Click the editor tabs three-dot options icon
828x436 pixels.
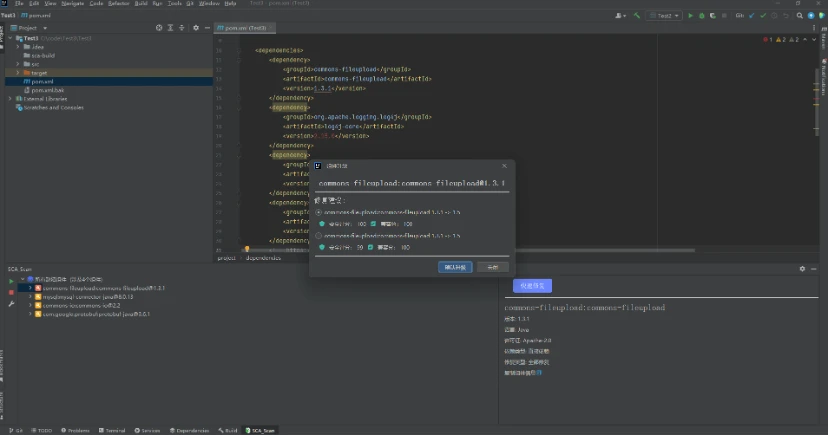(x=814, y=28)
